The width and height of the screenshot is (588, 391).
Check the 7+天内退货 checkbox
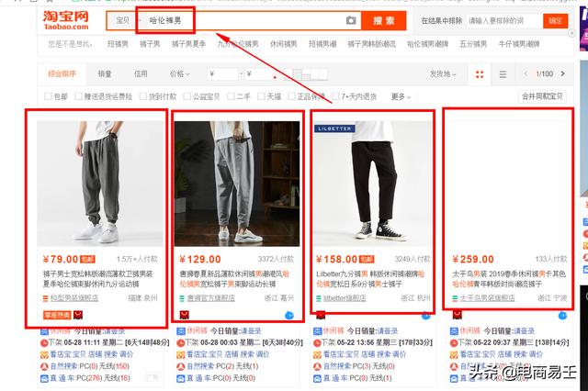(x=335, y=96)
